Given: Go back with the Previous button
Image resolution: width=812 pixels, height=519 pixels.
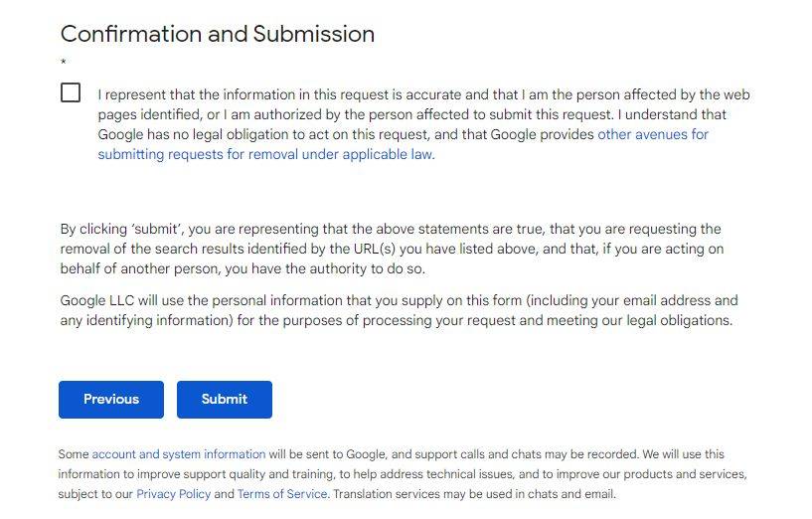Looking at the screenshot, I should (x=111, y=399).
